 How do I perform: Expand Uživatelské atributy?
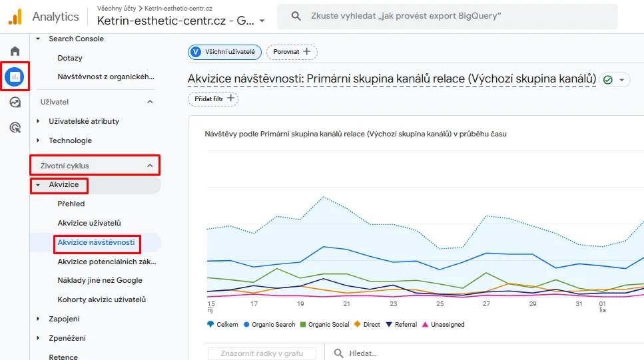pos(38,121)
